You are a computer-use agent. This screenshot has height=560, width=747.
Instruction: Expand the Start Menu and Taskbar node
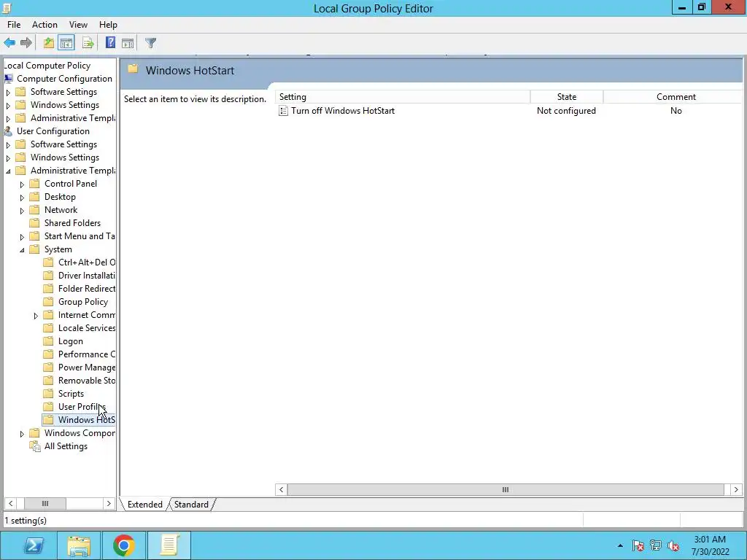[x=22, y=237]
